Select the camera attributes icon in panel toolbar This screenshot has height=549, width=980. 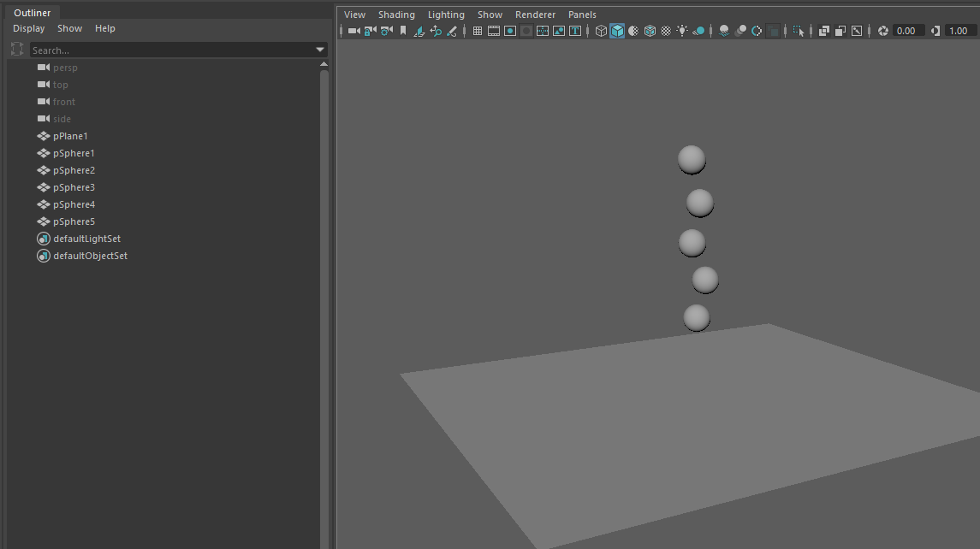[386, 31]
